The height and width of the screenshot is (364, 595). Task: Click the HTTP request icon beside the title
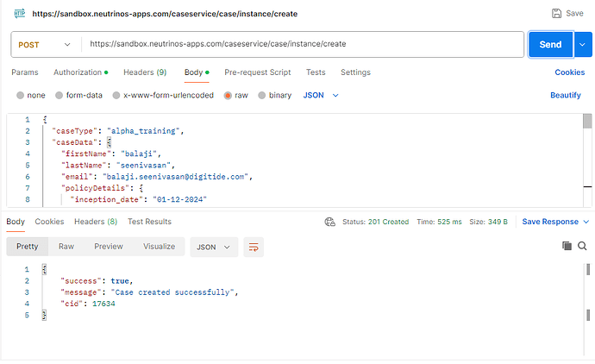19,14
